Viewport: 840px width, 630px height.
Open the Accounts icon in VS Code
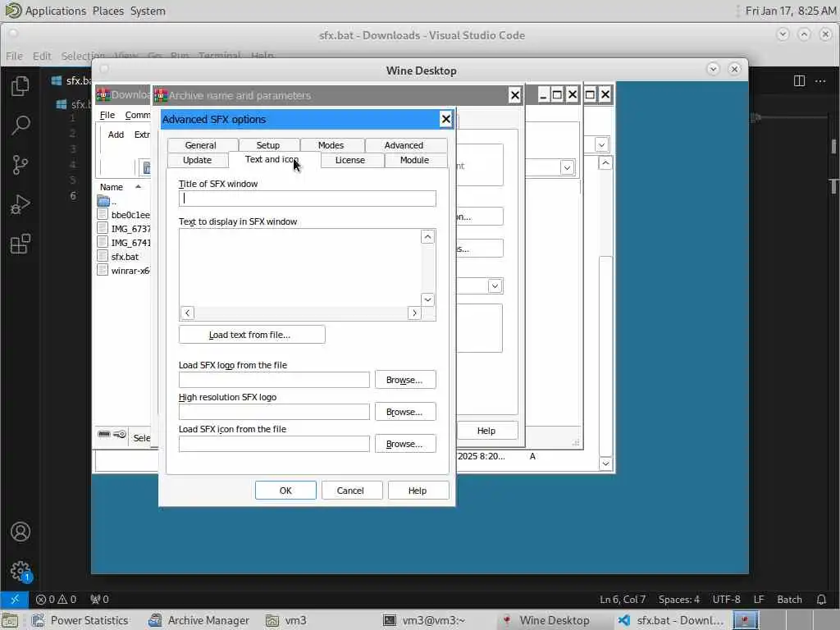tap(21, 532)
